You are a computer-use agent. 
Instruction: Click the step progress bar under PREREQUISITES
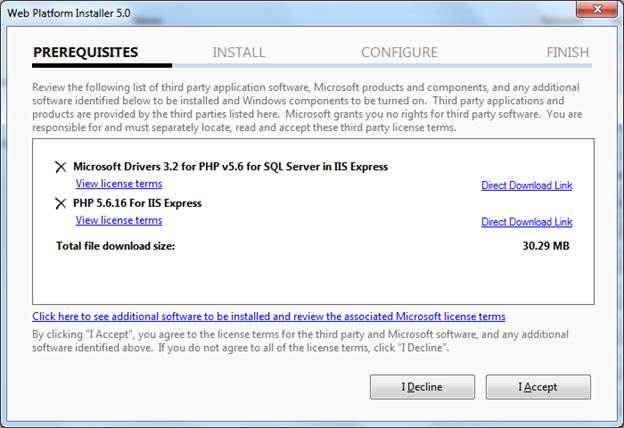(x=102, y=66)
